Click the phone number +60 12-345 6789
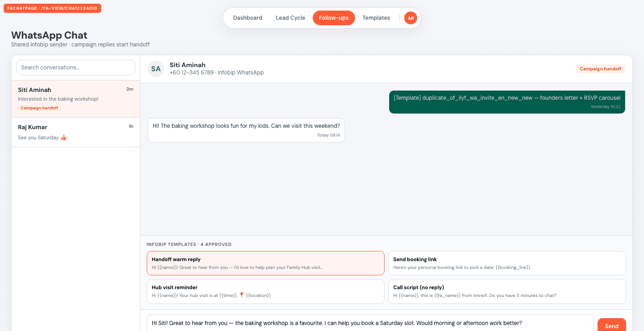 pyautogui.click(x=191, y=73)
